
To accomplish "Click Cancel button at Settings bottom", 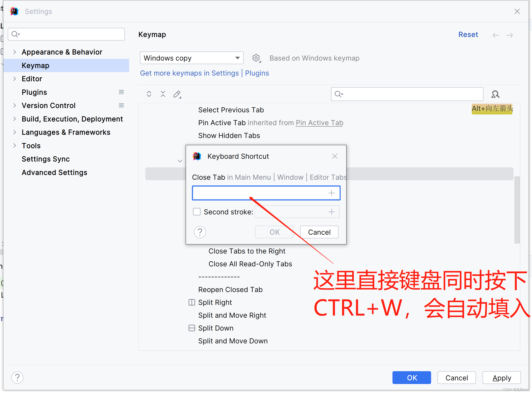I will pyautogui.click(x=457, y=378).
